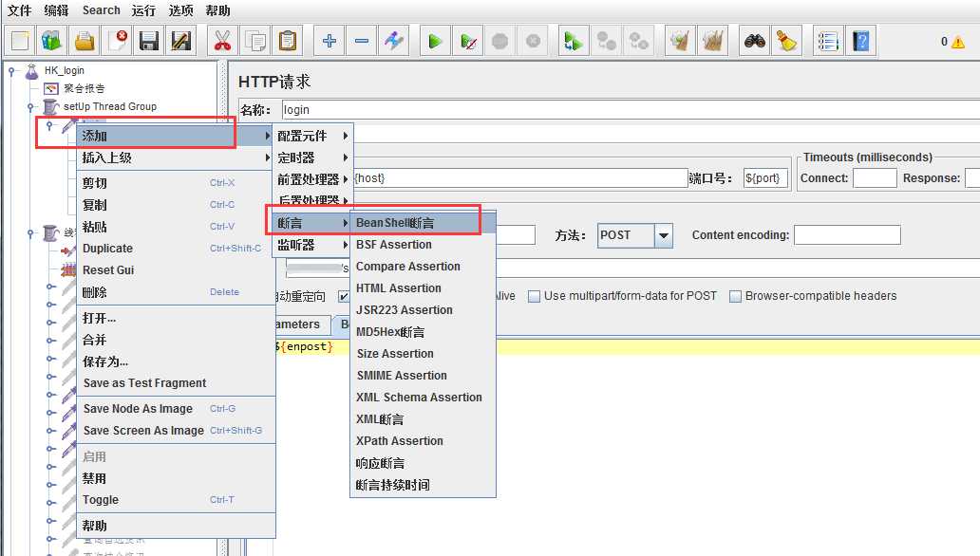Reset search with the brush icon
980x556 pixels.
tap(787, 41)
